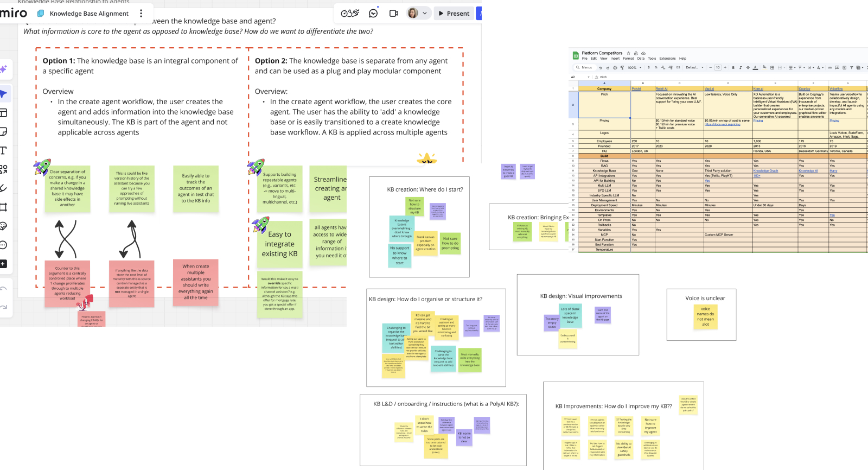Click the Company header cell in column A
The image size is (868, 470).
604,88
